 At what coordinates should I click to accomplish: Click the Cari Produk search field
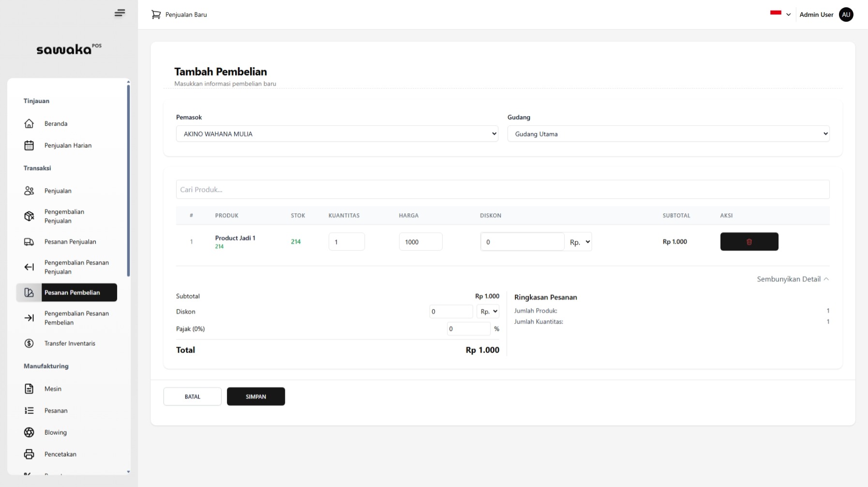coord(502,190)
